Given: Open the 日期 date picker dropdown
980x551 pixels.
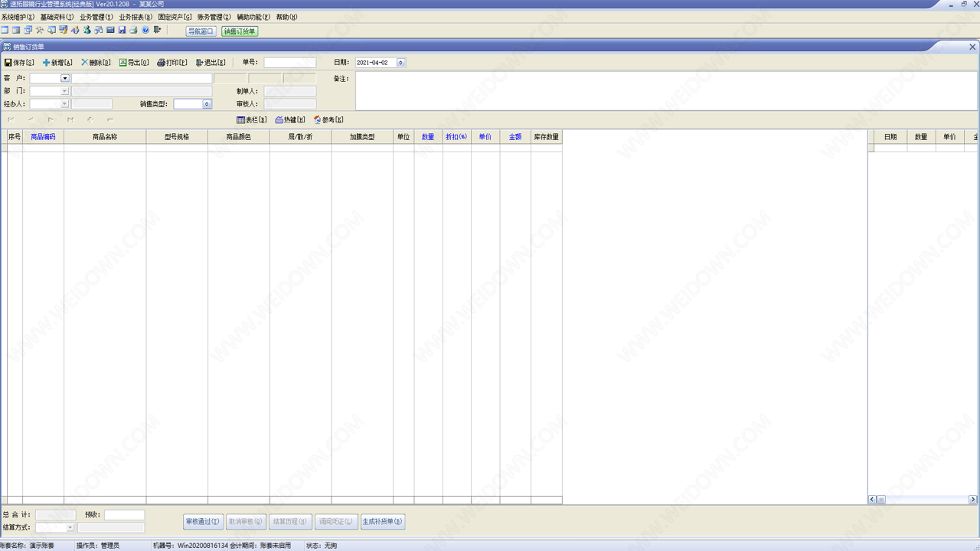Looking at the screenshot, I should click(x=400, y=63).
